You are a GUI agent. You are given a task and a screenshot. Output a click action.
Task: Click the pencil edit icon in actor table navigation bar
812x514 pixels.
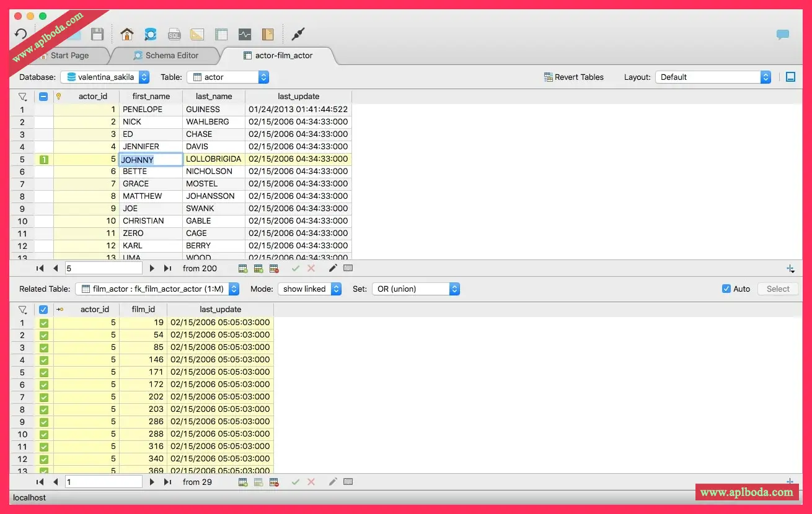[x=333, y=268]
